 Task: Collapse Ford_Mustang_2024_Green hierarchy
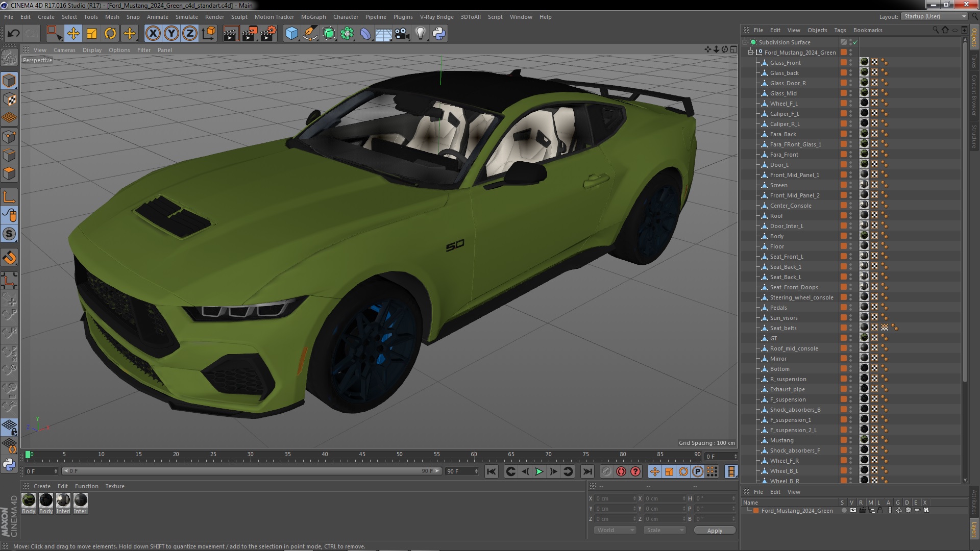pyautogui.click(x=751, y=53)
